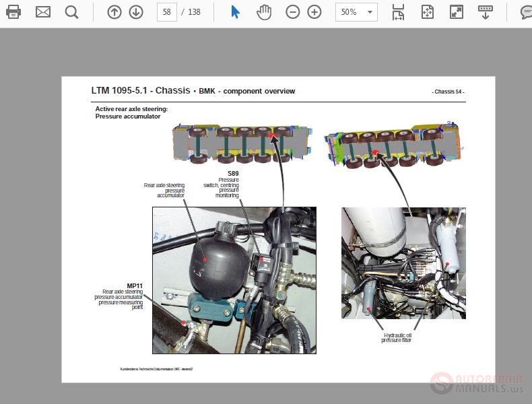Click the Read mode keyboard-arrow icon
The width and height of the screenshot is (532, 404).
coord(485,12)
